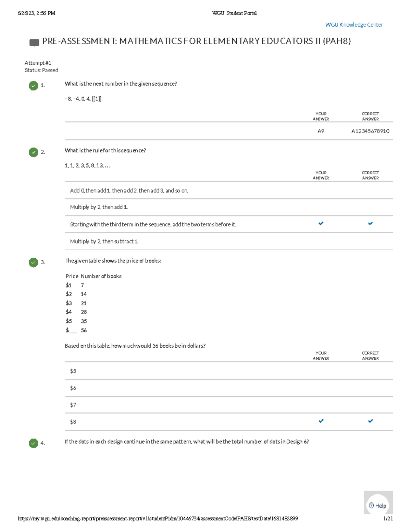Click the A9 answer for question 1

tap(321, 131)
